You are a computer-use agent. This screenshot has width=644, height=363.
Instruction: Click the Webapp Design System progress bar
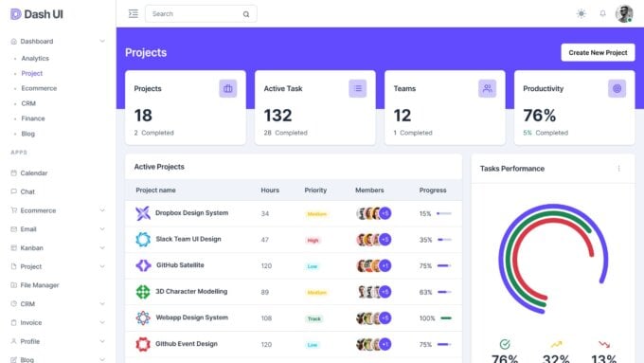pos(446,318)
